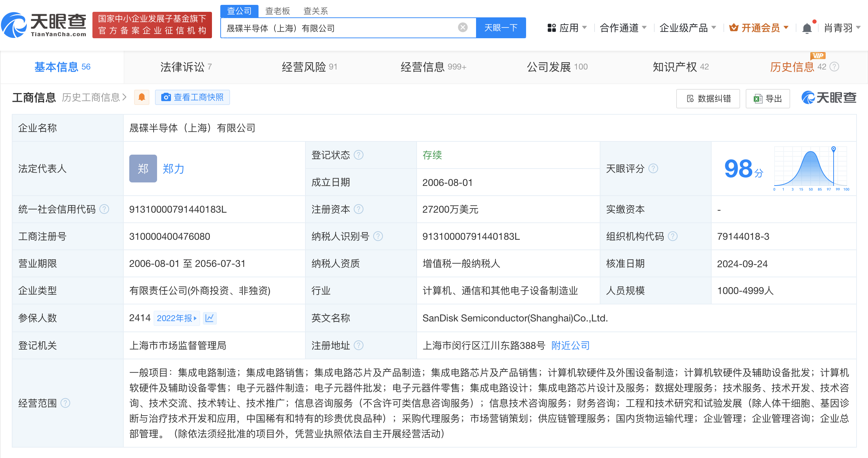Click question mark next to 统一社会信用代码
Viewport: 868px width, 458px height.
(104, 209)
